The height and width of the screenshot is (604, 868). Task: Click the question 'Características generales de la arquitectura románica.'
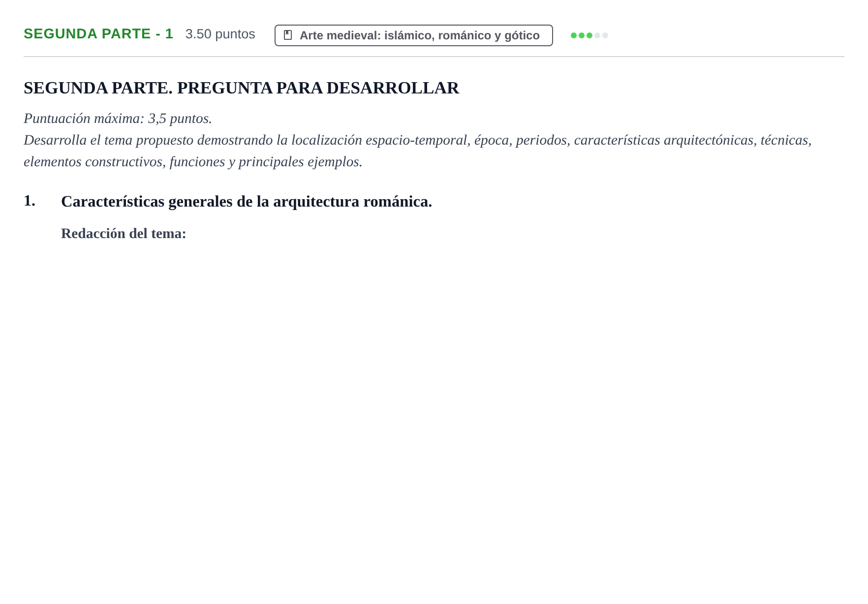point(247,202)
